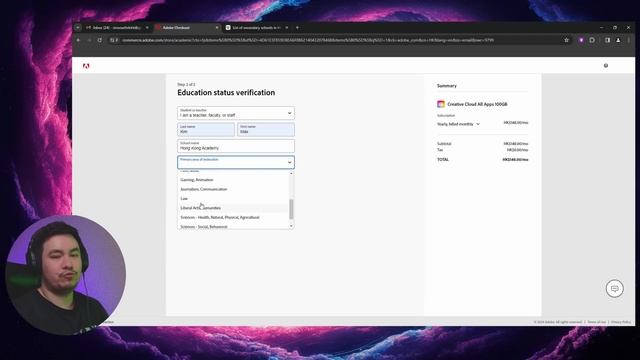This screenshot has height=360, width=640.
Task: Select Gaming, Animation from the list
Action: coord(234,180)
